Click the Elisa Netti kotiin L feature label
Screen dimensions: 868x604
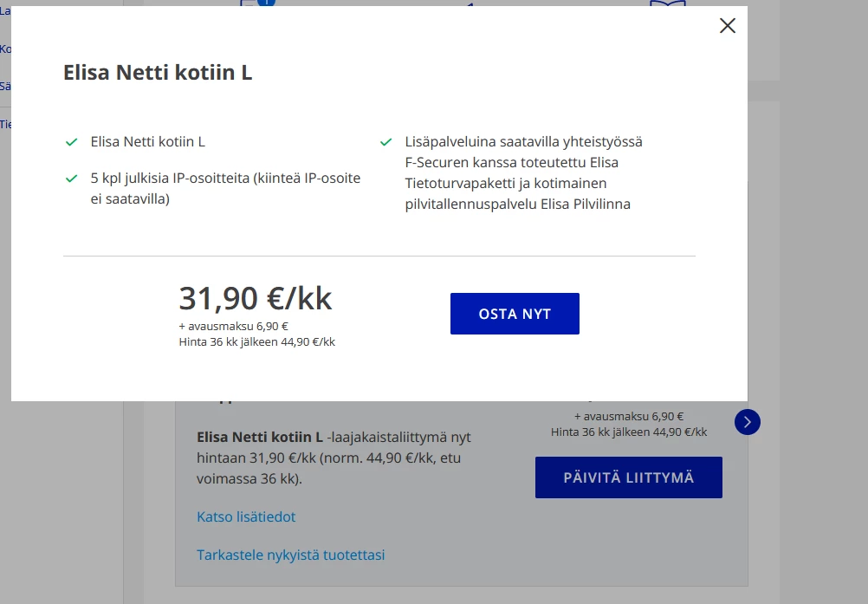pyautogui.click(x=147, y=141)
